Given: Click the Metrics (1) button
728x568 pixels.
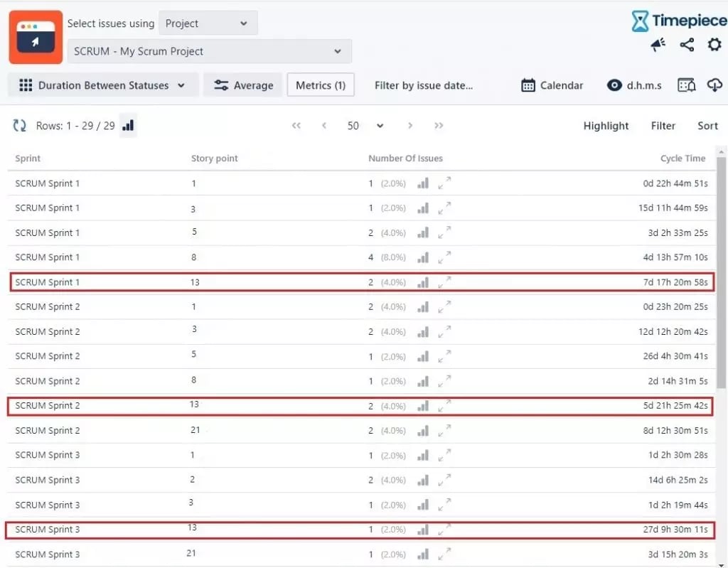Looking at the screenshot, I should [x=321, y=85].
